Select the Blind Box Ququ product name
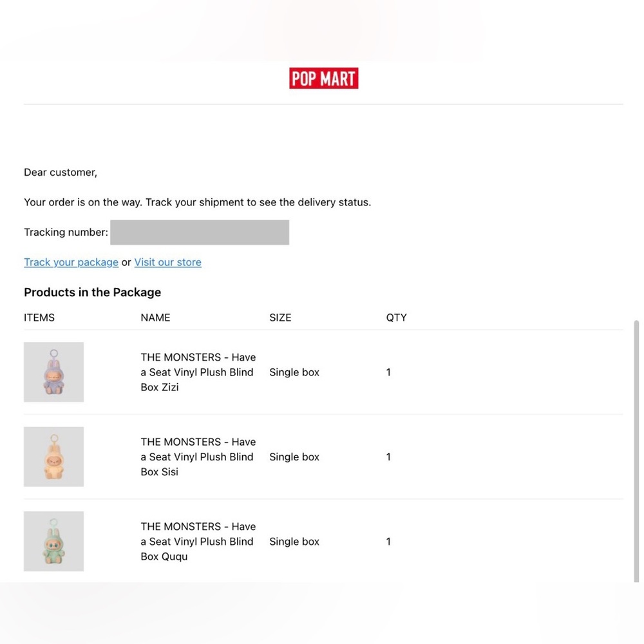Viewport: 644px width, 644px height. click(x=198, y=541)
